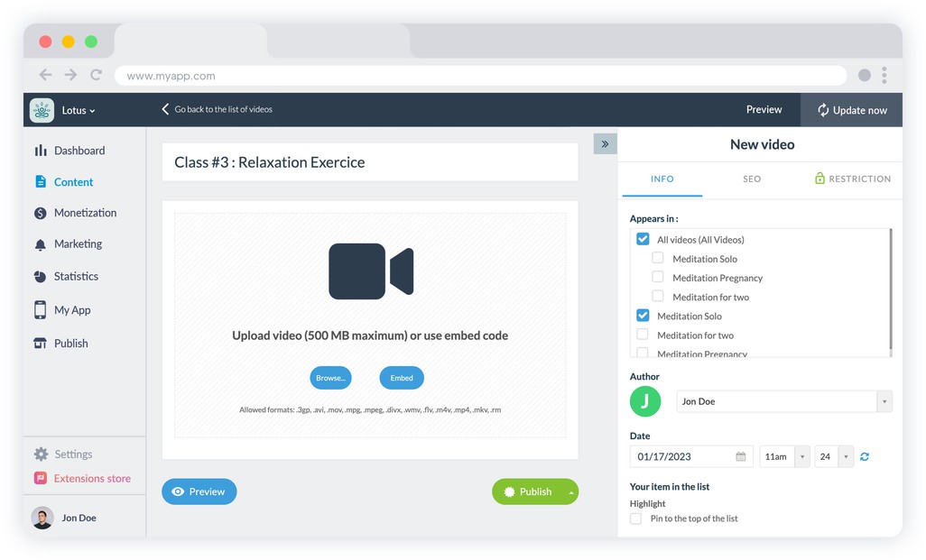
Task: Open the calendar icon in date field
Action: (741, 457)
